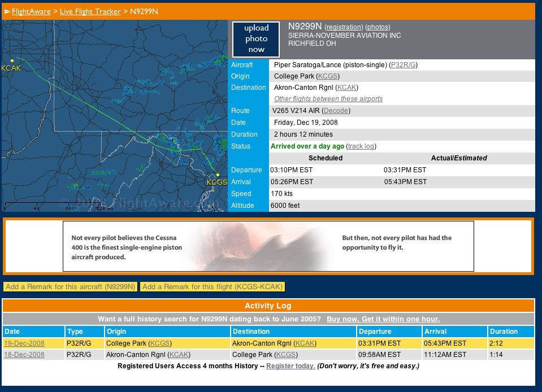This screenshot has height=392, width=542.
Task: Select '09:58AM EST' departure in 18-Dec row
Action: click(380, 355)
